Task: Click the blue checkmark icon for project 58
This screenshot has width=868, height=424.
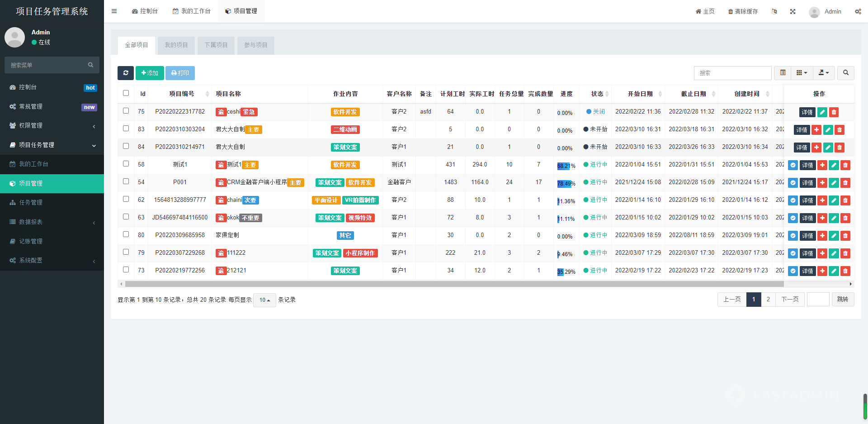Action: pyautogui.click(x=793, y=165)
